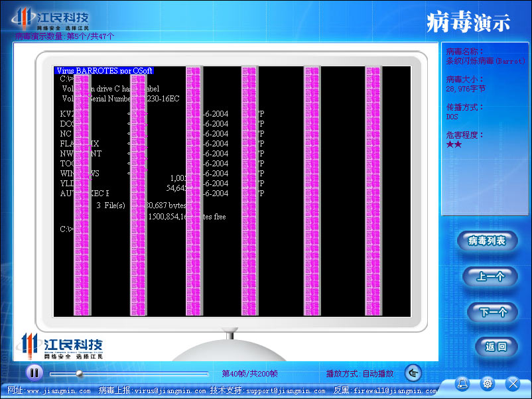Click the slider track right of the handle
Image resolution: width=532 pixels, height=399 pixels.
[145, 374]
